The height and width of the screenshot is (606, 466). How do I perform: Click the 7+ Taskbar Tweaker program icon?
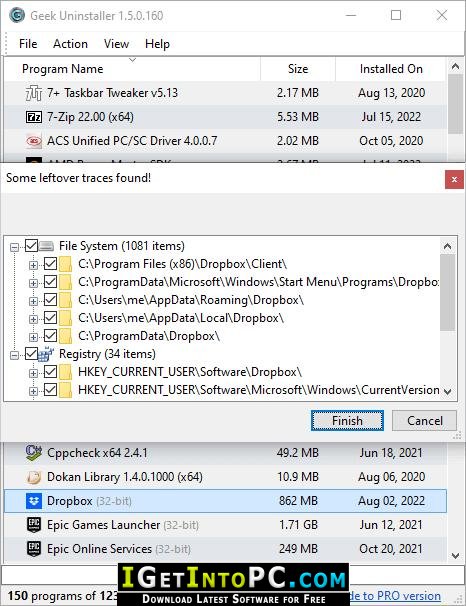(x=34, y=93)
